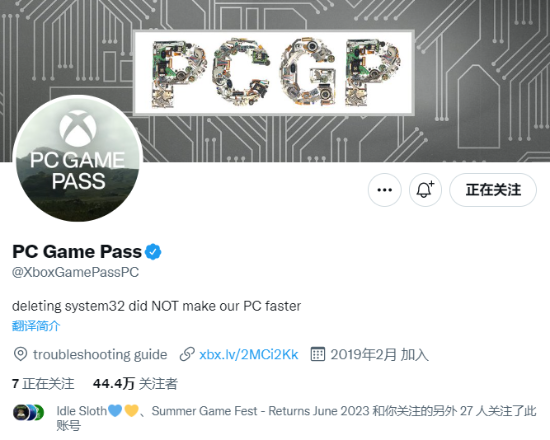This screenshot has height=440, width=550.
Task: Click the location pin icon
Action: click(20, 354)
